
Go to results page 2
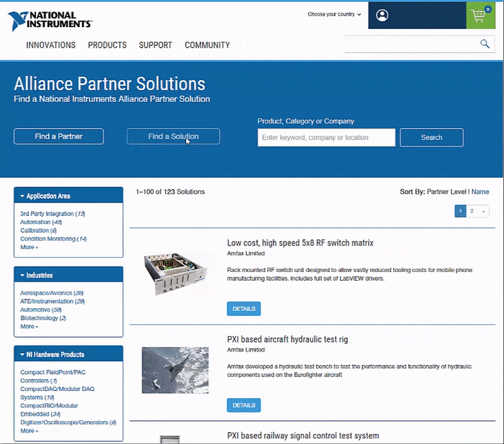(472, 211)
